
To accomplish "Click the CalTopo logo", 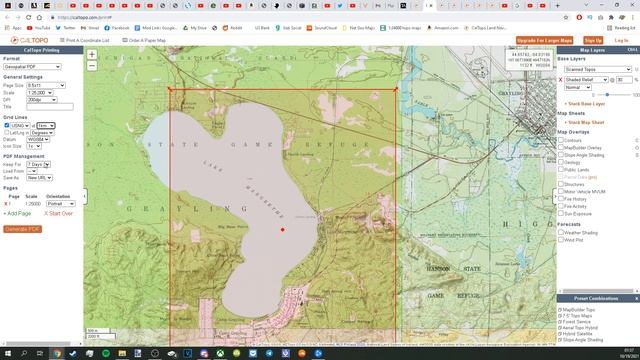I will 29,40.
